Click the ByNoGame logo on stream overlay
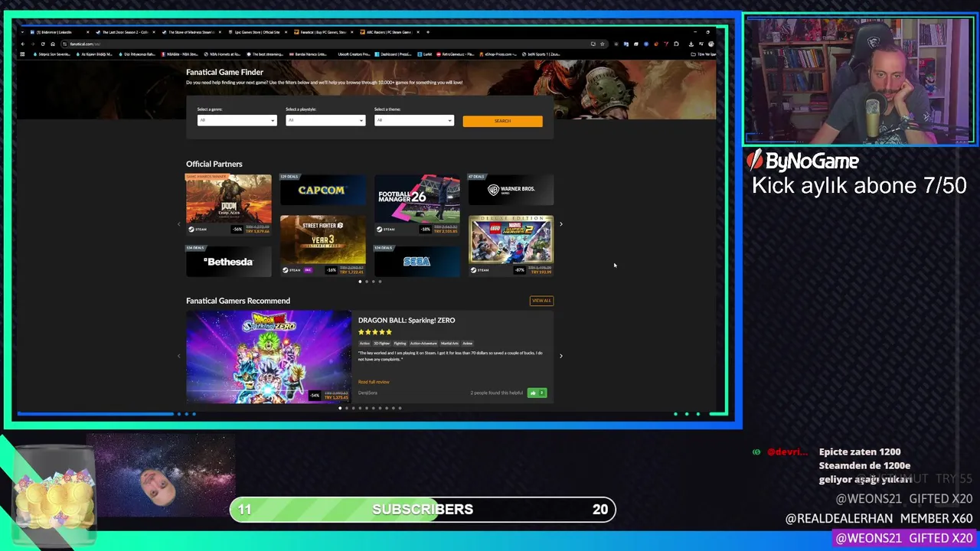The width and height of the screenshot is (980, 551). [803, 161]
